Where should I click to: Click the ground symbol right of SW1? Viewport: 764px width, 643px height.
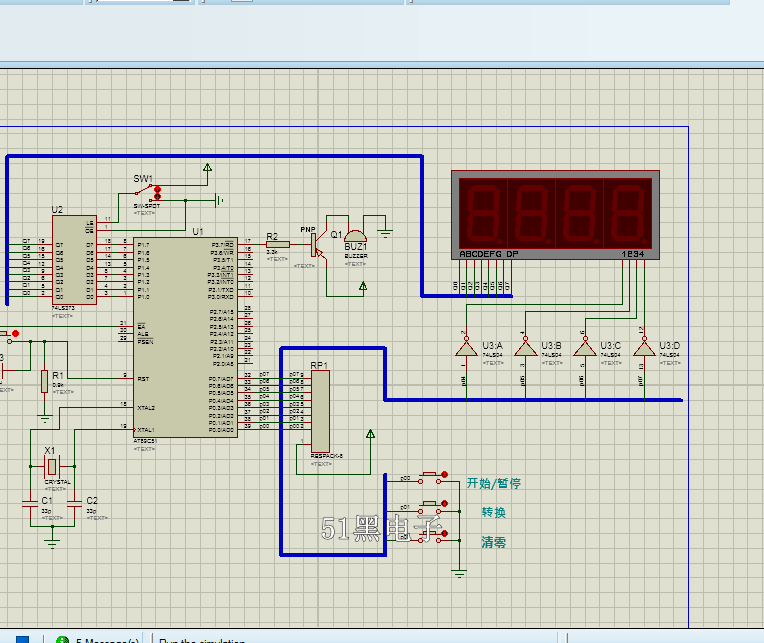coord(219,200)
